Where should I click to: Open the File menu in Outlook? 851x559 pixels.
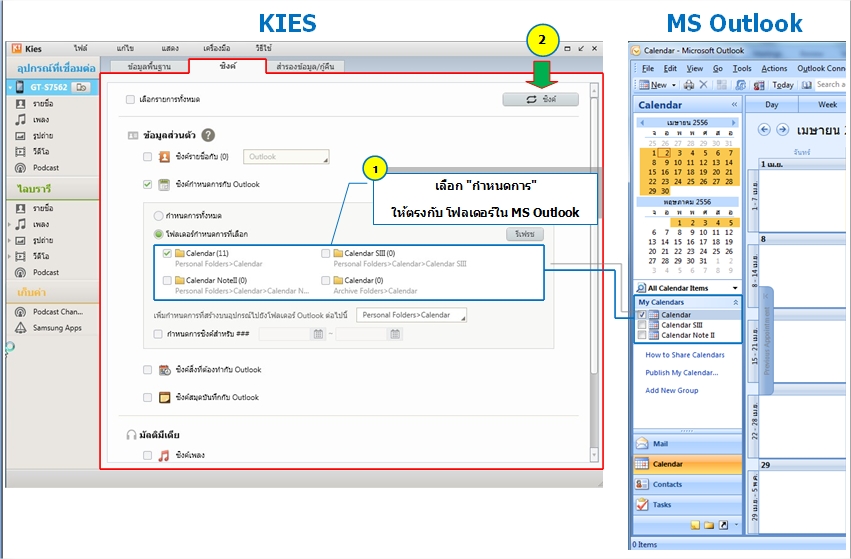pyautogui.click(x=648, y=68)
